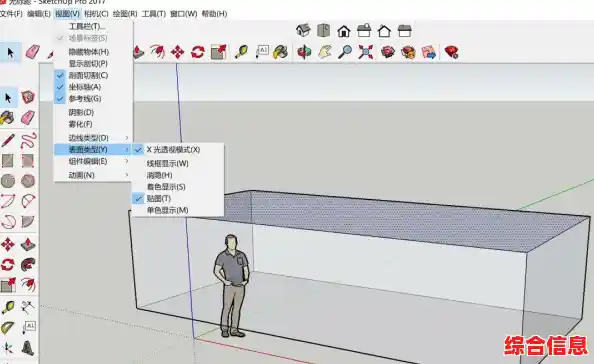Open the 相机(C) menu
The image size is (594, 364).
tap(96, 14)
